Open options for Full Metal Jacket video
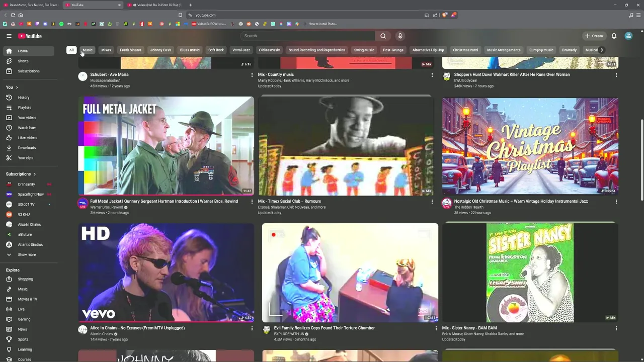The height and width of the screenshot is (362, 644). point(252,202)
